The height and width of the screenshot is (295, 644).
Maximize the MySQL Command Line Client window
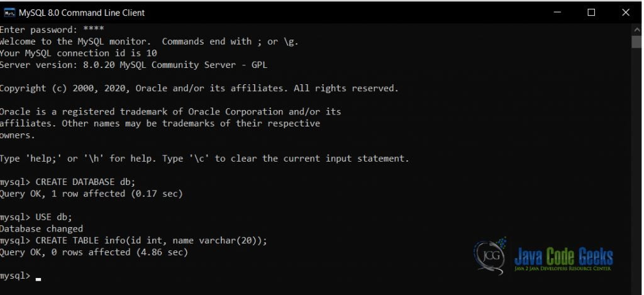click(591, 13)
